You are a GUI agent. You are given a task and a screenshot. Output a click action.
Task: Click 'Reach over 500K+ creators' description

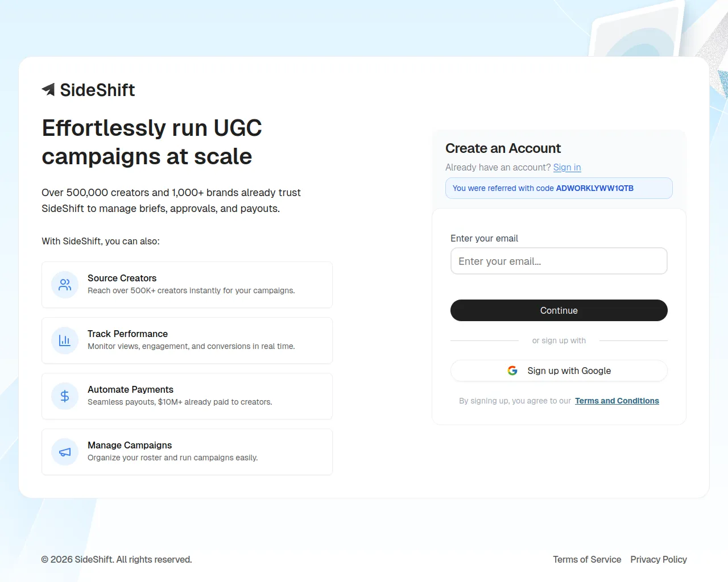[x=191, y=290]
